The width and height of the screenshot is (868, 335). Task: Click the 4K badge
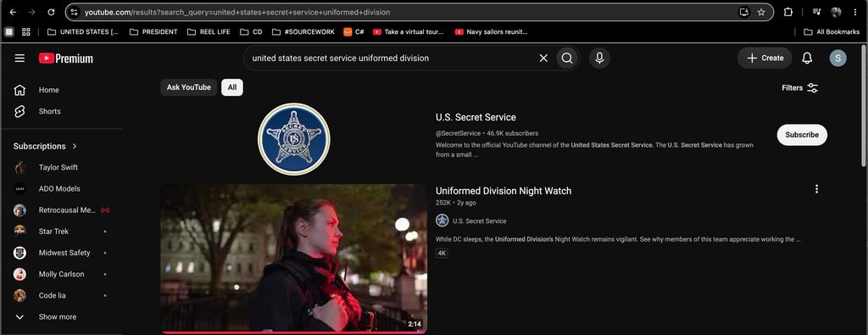[x=442, y=253]
